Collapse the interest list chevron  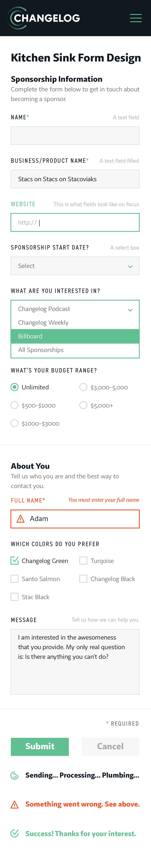(x=130, y=310)
